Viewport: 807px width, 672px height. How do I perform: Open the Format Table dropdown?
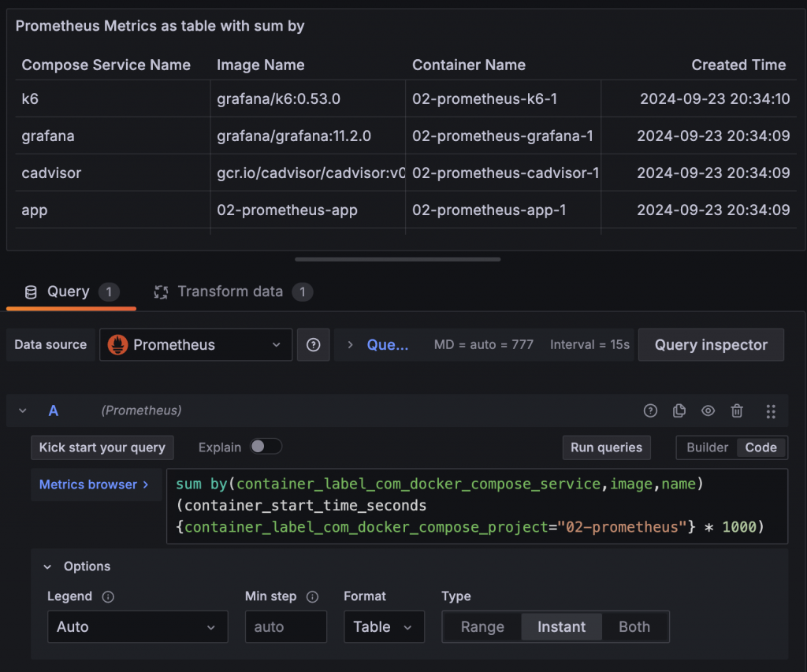384,627
